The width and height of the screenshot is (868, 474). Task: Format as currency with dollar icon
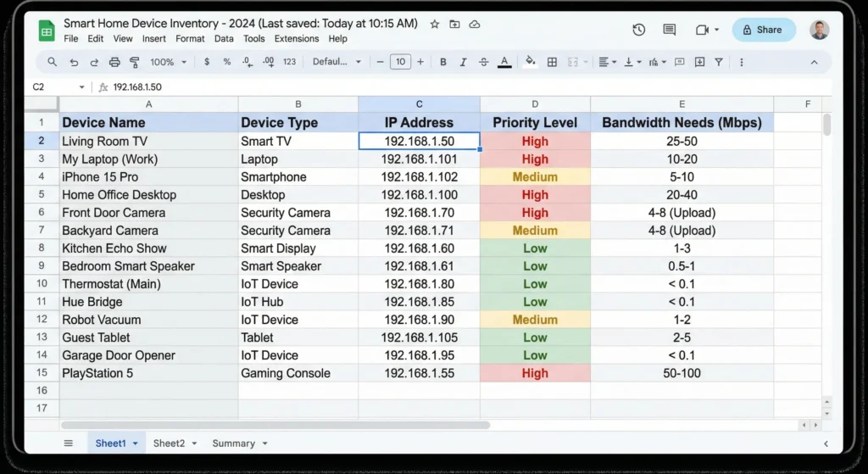click(x=207, y=62)
